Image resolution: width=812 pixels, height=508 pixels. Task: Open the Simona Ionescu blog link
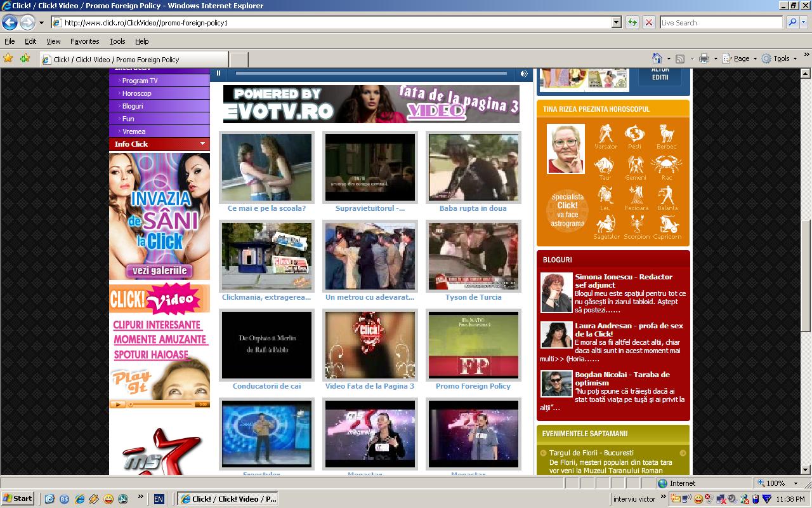pos(624,281)
